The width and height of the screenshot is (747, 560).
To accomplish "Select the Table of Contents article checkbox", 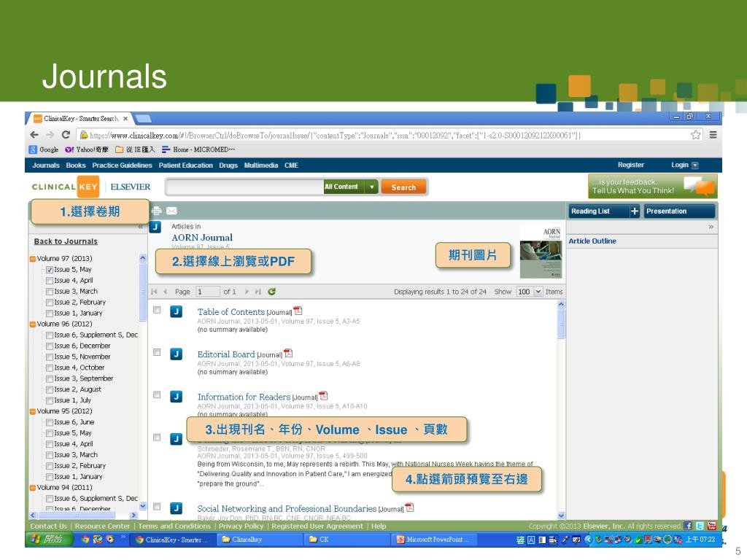I will [157, 310].
